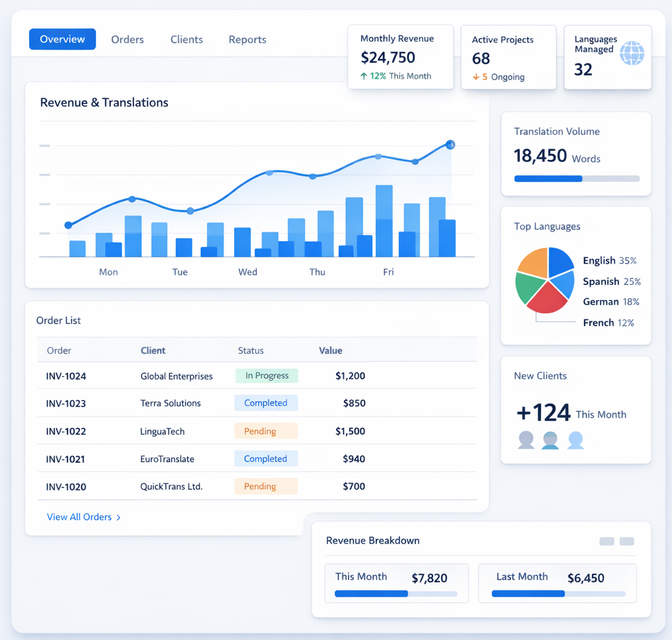Click the Pending status badge for INV-1022
This screenshot has width=672, height=640.
[266, 431]
